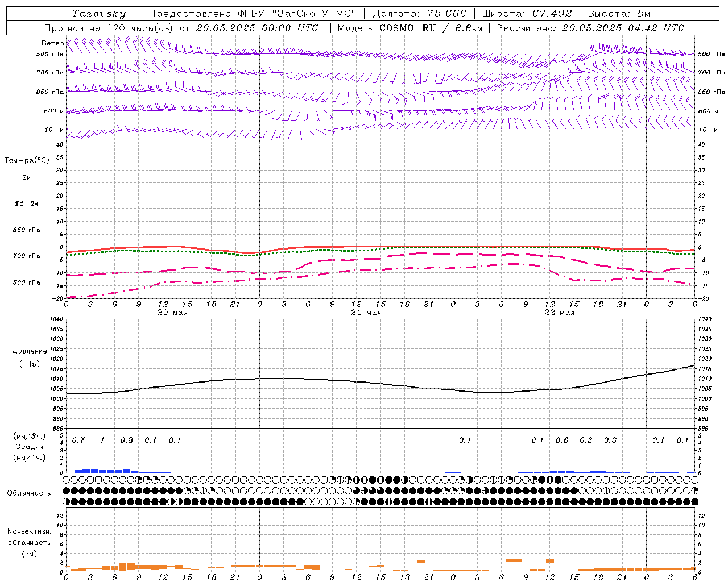Image resolution: width=728 pixels, height=582 pixels.
Task: Click the "Ветер" wind panel label
Action: pyautogui.click(x=52, y=43)
